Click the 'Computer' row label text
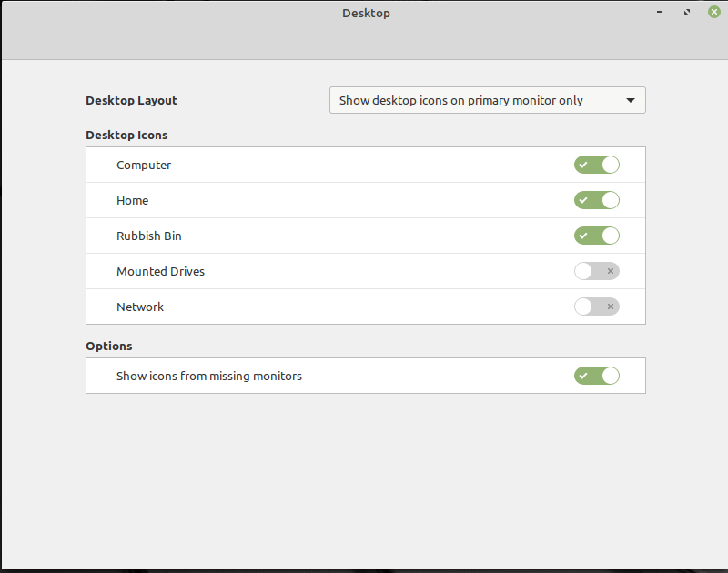Image resolution: width=728 pixels, height=573 pixels. pos(144,165)
